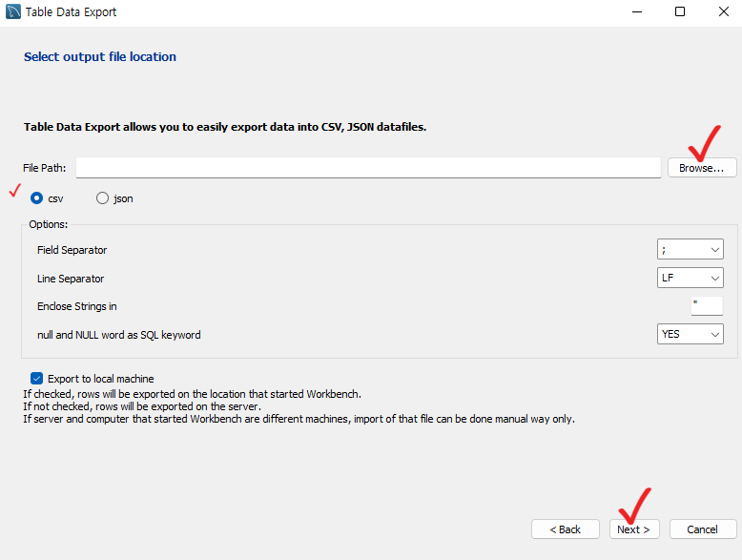Click the 'Select output file location' heading

click(100, 57)
